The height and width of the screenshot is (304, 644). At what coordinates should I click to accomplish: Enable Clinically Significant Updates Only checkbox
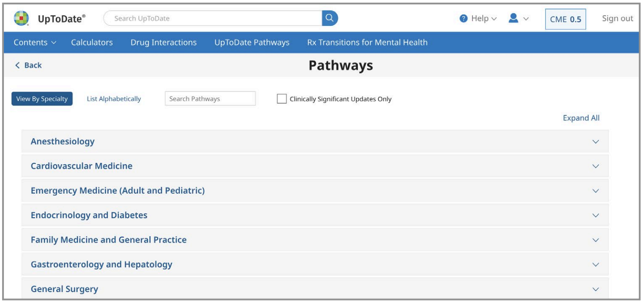(282, 99)
